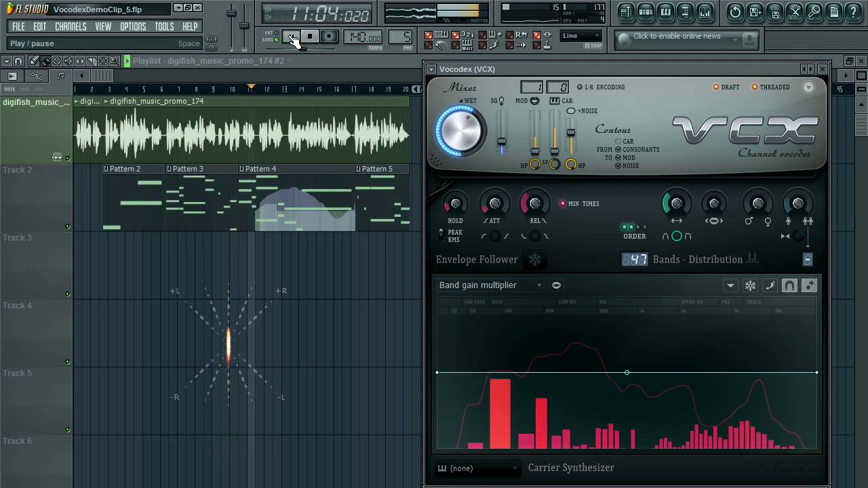This screenshot has width=868, height=488.
Task: Open the Step sequencer view icon
Action: pos(646,12)
